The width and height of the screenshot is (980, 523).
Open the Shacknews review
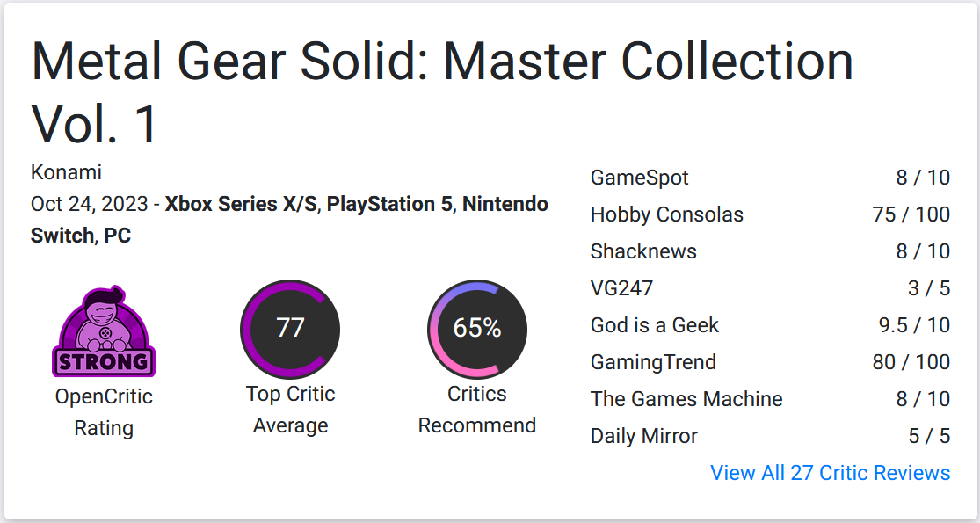point(770,251)
